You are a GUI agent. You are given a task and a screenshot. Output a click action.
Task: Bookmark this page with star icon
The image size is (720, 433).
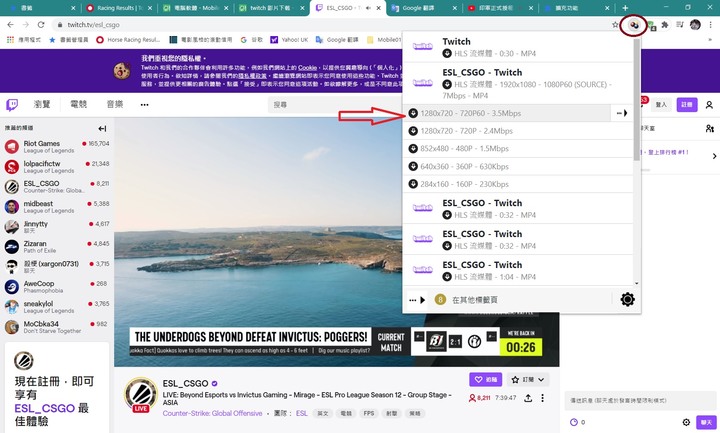pos(615,25)
